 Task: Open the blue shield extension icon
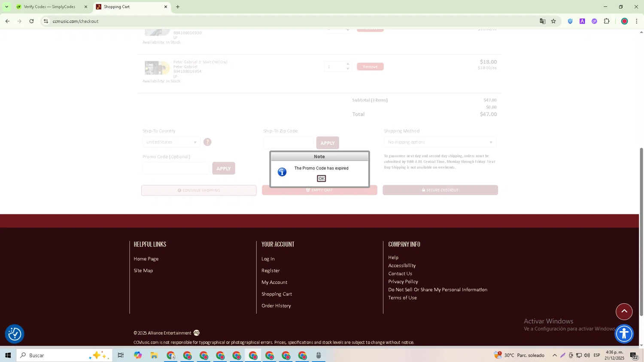(x=570, y=21)
